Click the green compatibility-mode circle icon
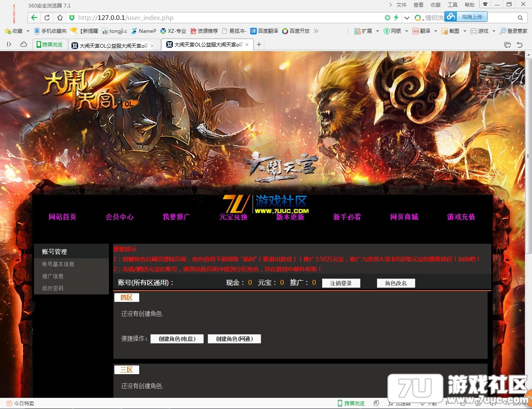This screenshot has height=409, width=532. point(387,17)
